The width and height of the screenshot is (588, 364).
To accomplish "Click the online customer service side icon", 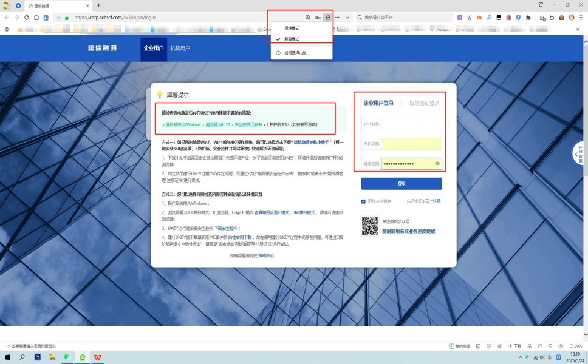I will [580, 153].
